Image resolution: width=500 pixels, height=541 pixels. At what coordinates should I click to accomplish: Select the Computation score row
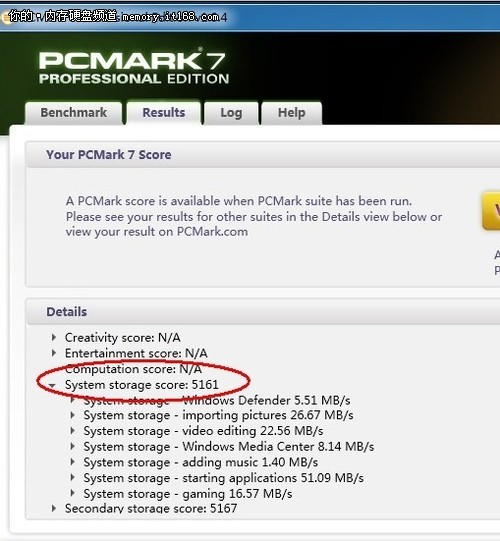pos(133,369)
